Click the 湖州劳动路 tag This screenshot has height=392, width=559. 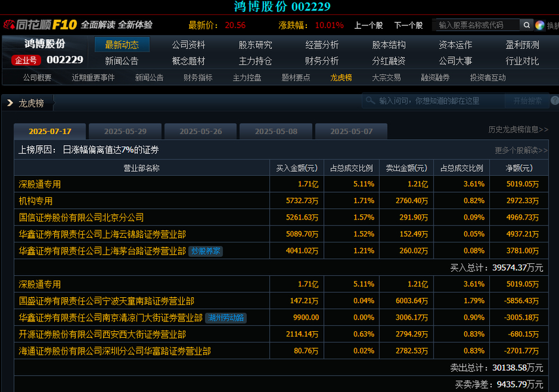tap(226, 318)
